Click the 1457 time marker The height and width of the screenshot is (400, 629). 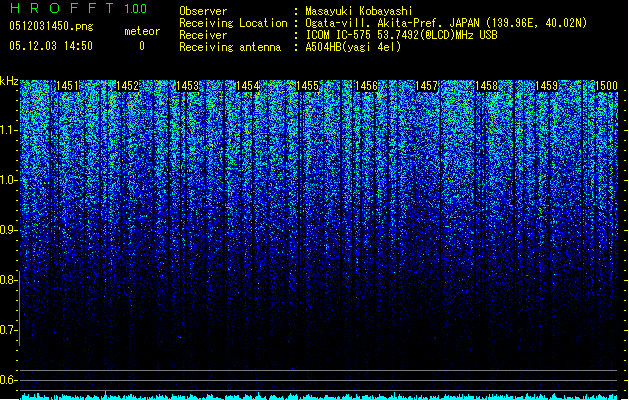[x=426, y=86]
